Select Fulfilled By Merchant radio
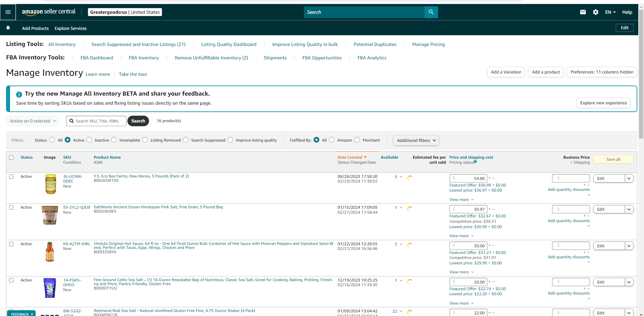 [x=357, y=140]
